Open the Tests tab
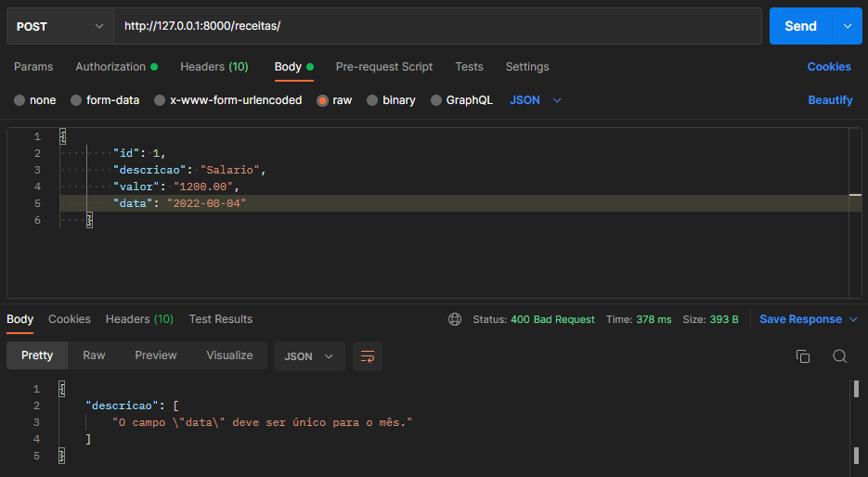Screen dimensions: 868x477 469,67
